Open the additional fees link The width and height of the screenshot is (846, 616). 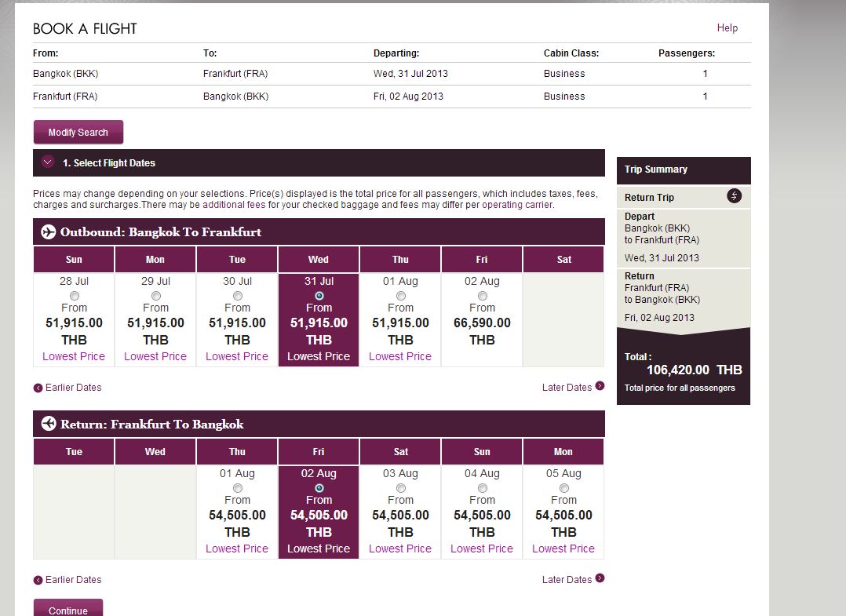(234, 205)
